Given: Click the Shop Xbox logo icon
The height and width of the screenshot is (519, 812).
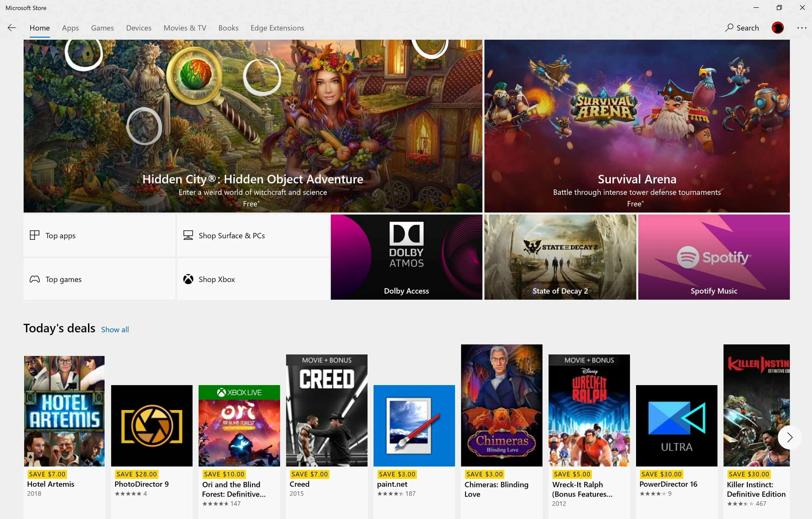Looking at the screenshot, I should click(x=188, y=279).
